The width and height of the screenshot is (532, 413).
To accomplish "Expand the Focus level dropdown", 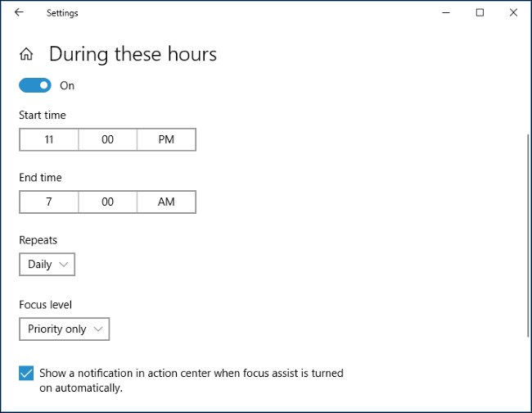I will tap(64, 329).
